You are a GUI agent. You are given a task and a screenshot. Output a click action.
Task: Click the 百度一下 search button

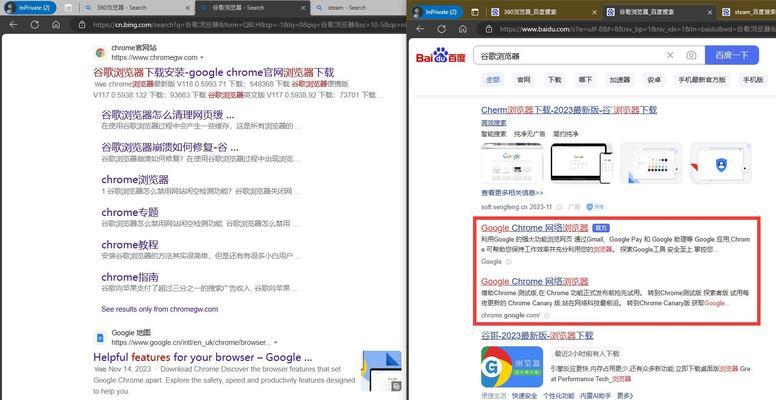[731, 55]
